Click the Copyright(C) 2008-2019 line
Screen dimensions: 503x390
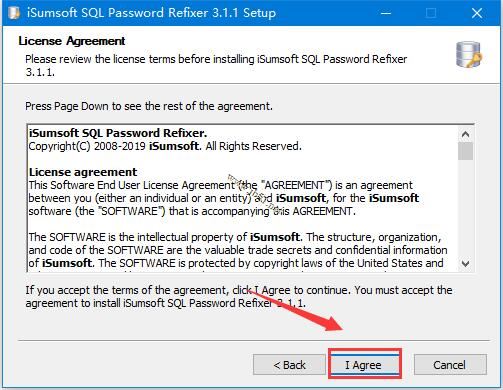(x=165, y=146)
